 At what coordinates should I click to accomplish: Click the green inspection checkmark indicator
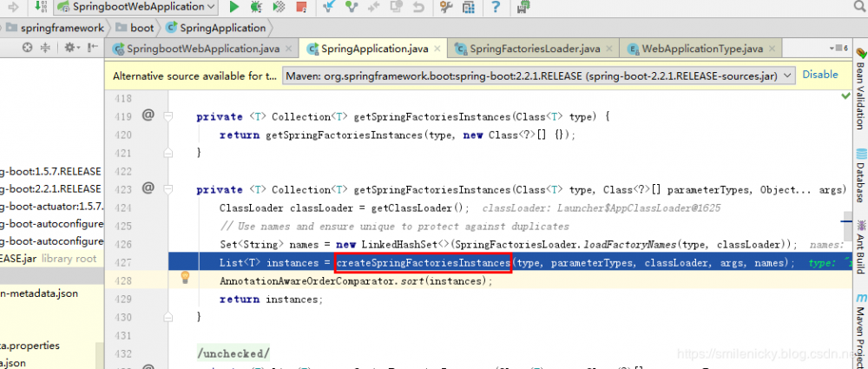(x=845, y=96)
